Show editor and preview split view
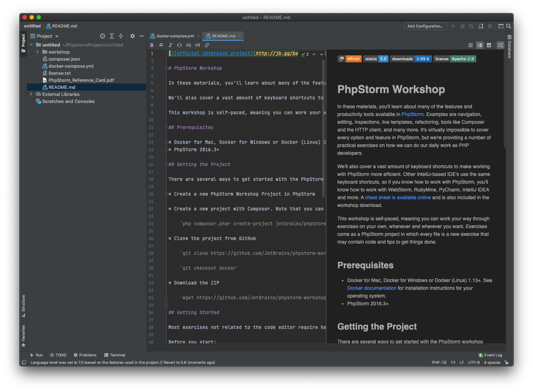The width and height of the screenshot is (533, 392). [x=480, y=45]
